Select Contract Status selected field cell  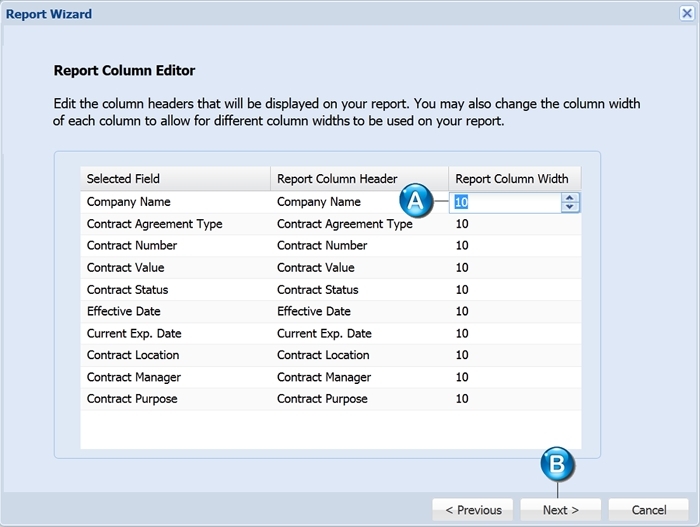[x=175, y=289]
